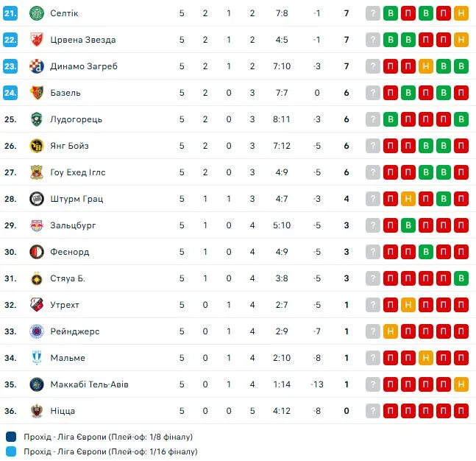Image resolution: width=476 pixels, height=461 pixels.
Task: Click the blue position badge number 21
Action: pyautogui.click(x=10, y=13)
